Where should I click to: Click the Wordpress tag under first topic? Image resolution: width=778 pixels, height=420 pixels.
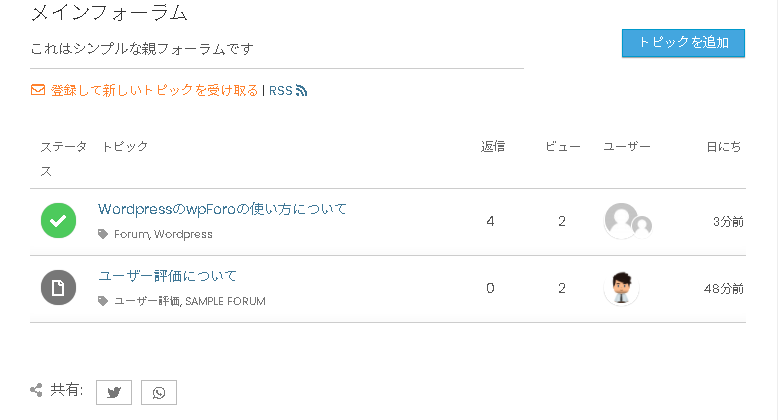coord(183,234)
